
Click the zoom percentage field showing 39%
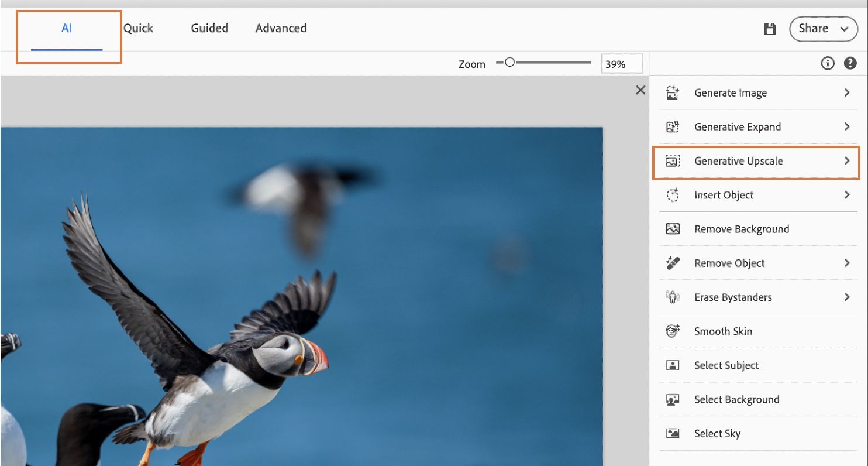[622, 64]
